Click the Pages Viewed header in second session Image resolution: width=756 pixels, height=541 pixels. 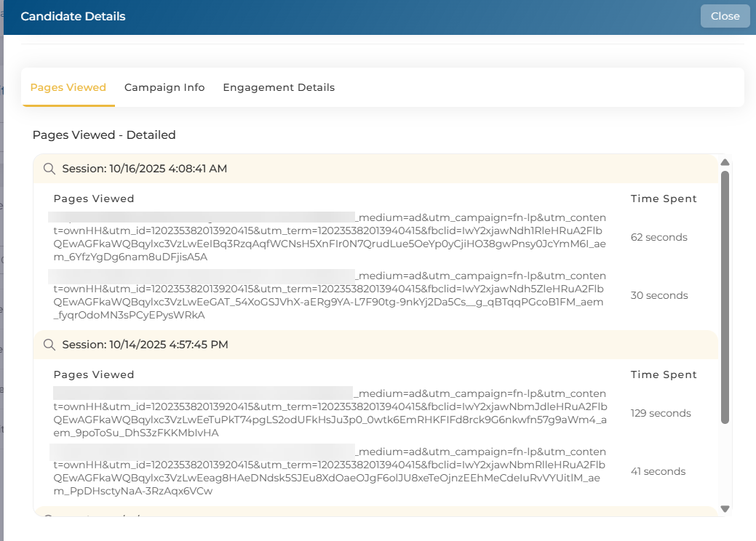94,374
